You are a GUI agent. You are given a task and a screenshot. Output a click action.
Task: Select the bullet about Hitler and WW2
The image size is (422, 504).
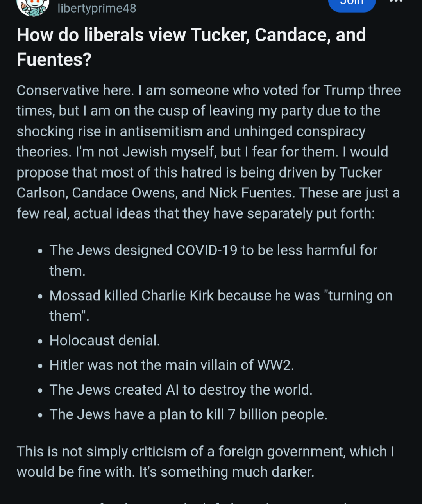(x=172, y=365)
